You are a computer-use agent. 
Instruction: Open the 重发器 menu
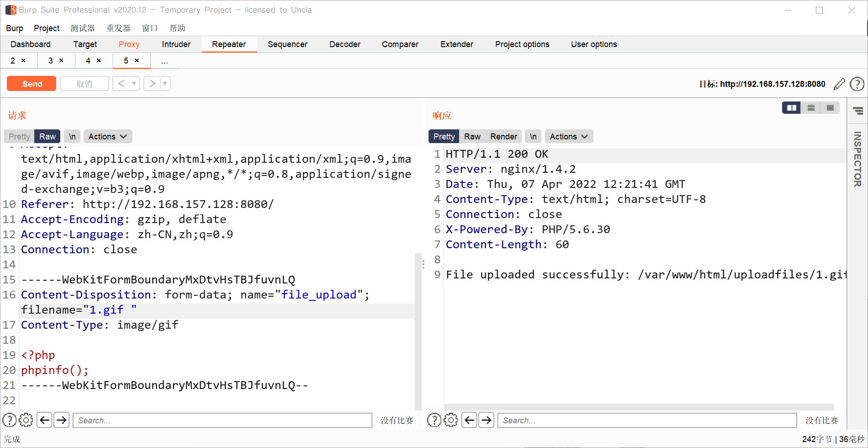point(118,28)
